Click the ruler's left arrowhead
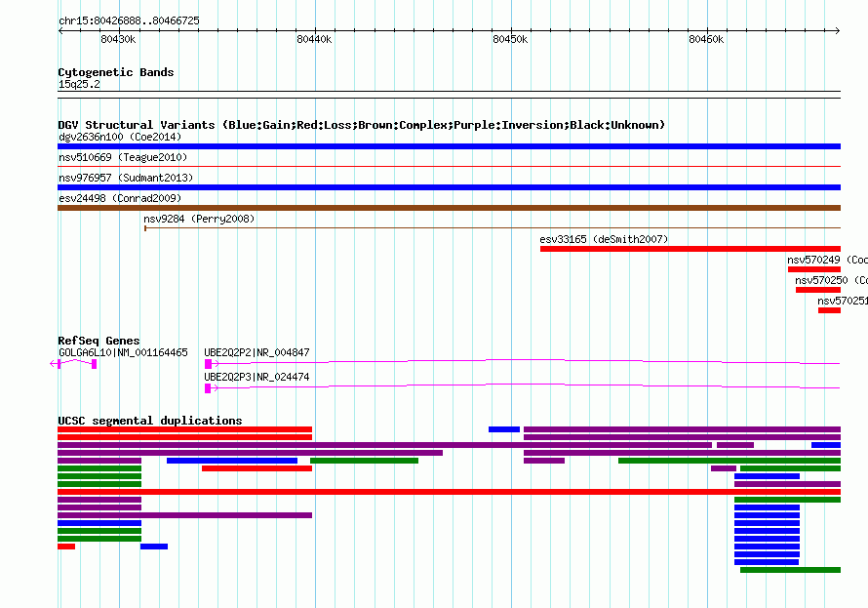868x608 pixels. pos(60,31)
